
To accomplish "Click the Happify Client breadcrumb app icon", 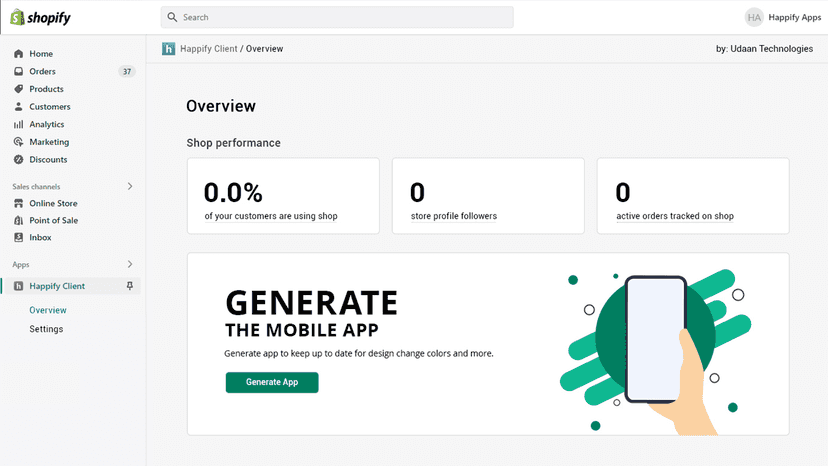I will (168, 49).
